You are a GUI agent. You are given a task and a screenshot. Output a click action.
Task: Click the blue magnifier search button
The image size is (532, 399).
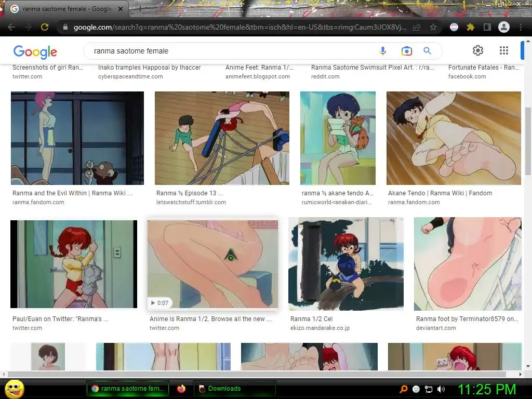point(428,51)
